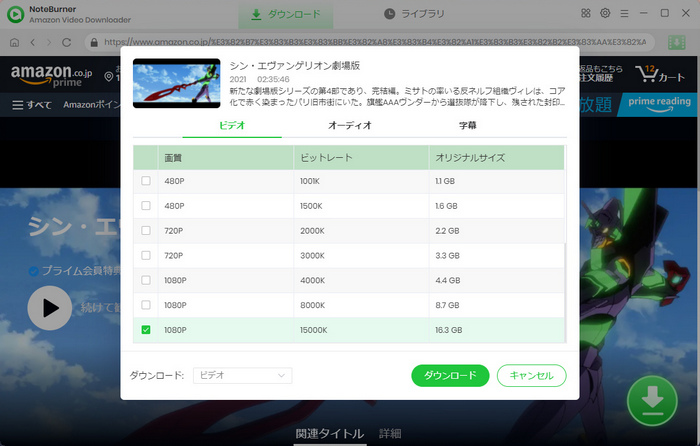700x446 pixels.
Task: Check the 480P 1001K row checkbox
Action: click(x=146, y=181)
